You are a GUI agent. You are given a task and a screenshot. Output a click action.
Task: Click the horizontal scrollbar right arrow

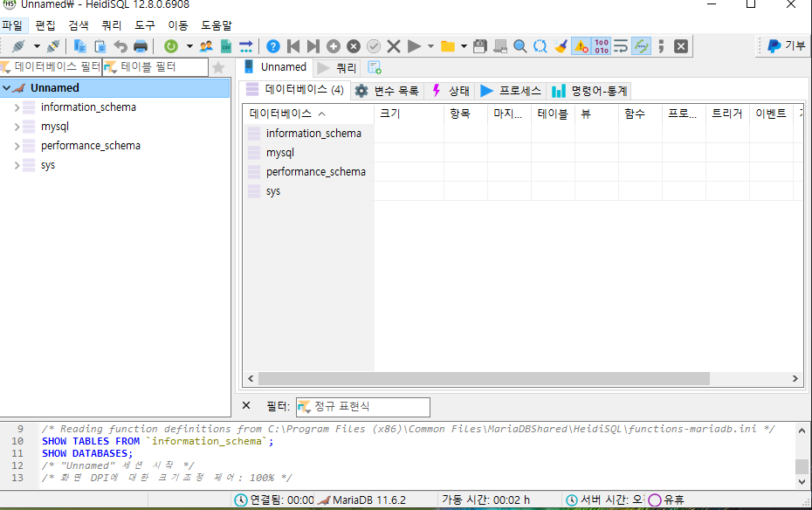[x=795, y=378]
